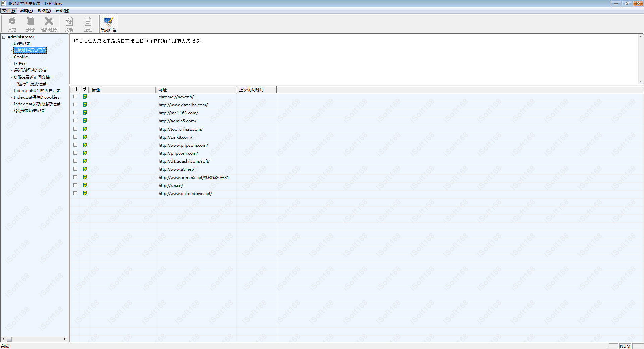The width and height of the screenshot is (644, 349).
Task: Click the note icon beside http://admin5.com/
Action: coord(85,121)
